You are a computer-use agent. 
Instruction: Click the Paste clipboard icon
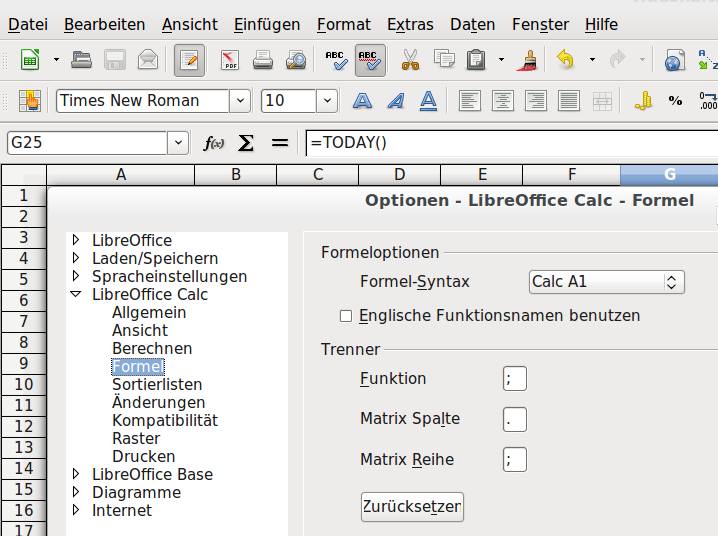pos(476,60)
